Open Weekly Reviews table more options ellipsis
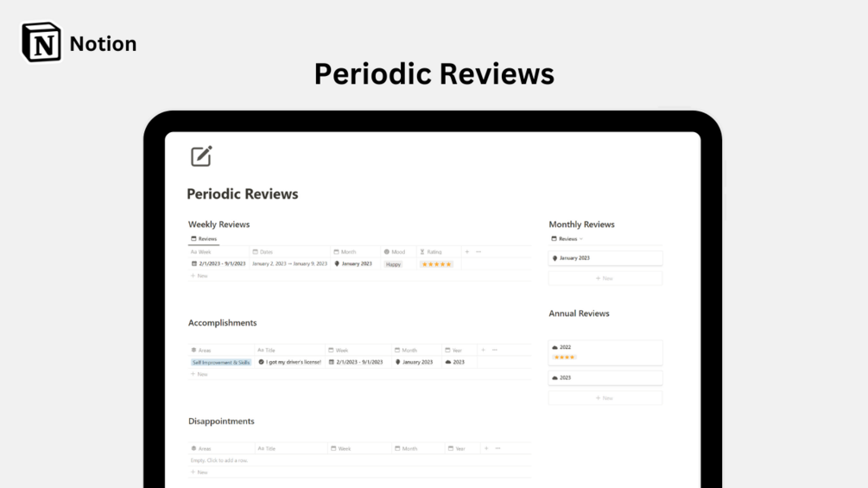Screen dimensions: 868x488 (x=478, y=251)
